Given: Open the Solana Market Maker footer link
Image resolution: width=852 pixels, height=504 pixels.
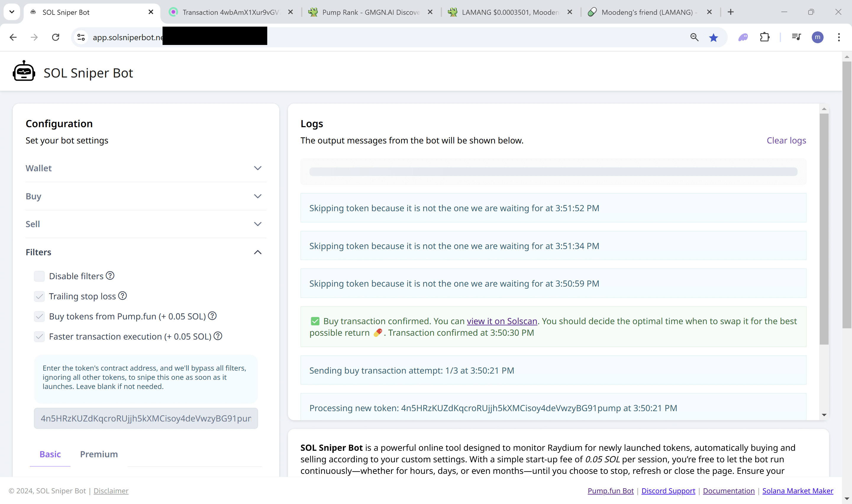Looking at the screenshot, I should tap(798, 490).
